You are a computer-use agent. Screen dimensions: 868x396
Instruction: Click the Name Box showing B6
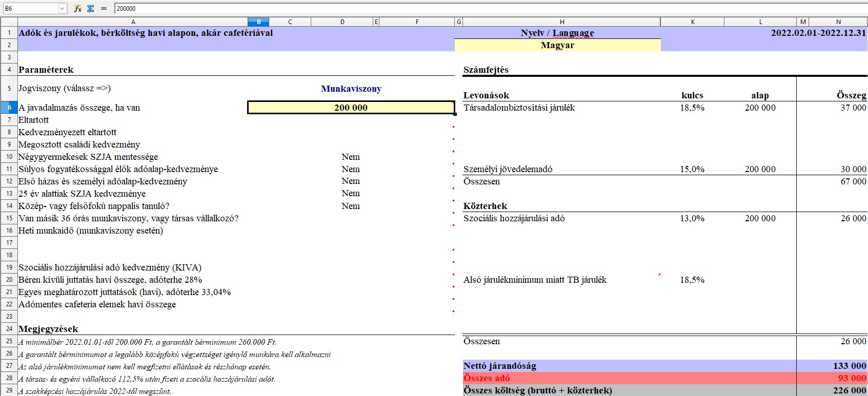[x=29, y=9]
